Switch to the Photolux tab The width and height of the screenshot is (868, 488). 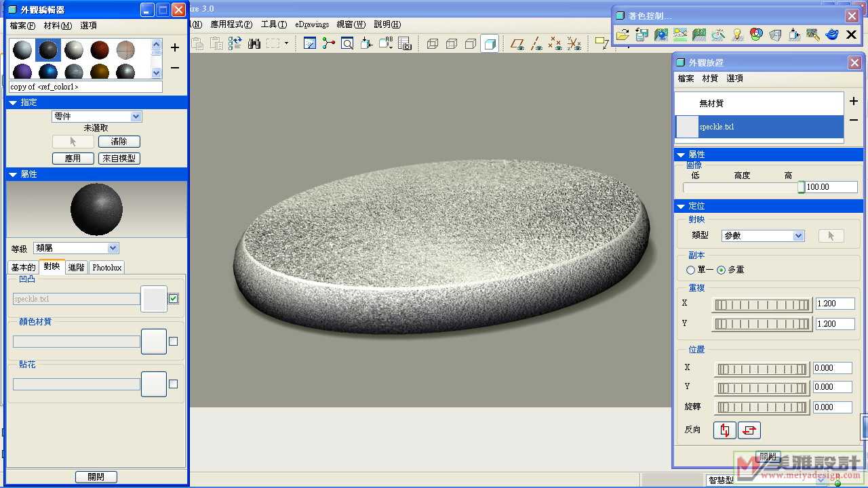point(107,268)
